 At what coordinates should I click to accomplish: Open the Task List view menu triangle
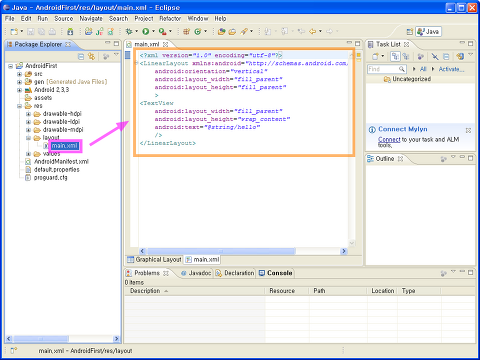(x=471, y=54)
